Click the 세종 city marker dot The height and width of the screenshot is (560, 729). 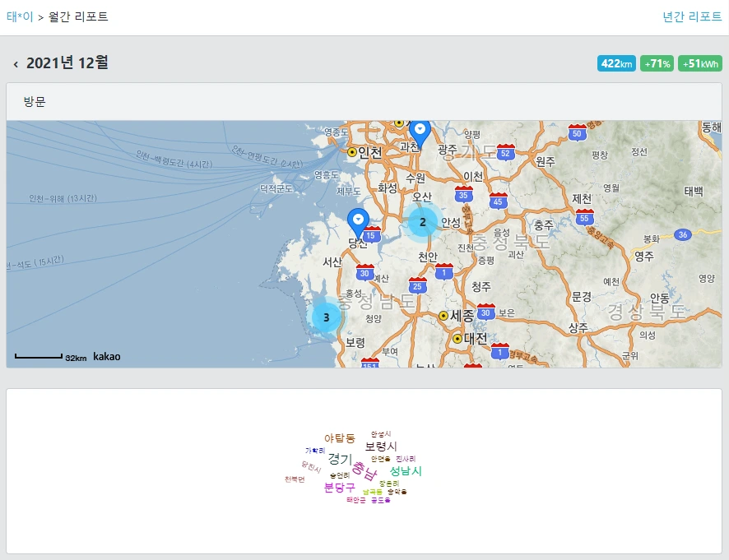click(x=443, y=316)
